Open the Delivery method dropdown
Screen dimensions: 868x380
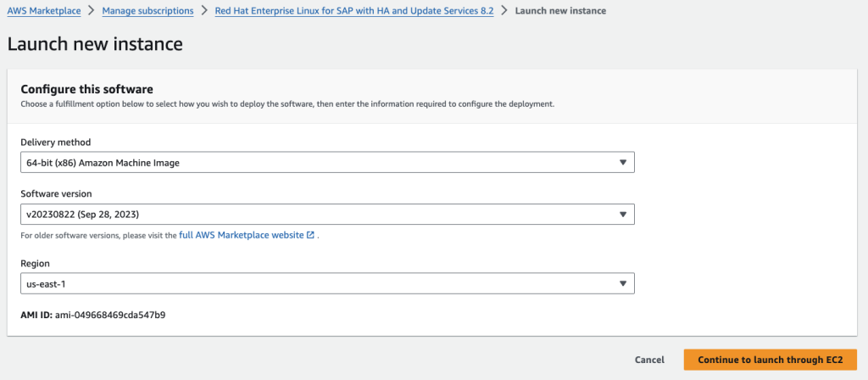pyautogui.click(x=328, y=162)
